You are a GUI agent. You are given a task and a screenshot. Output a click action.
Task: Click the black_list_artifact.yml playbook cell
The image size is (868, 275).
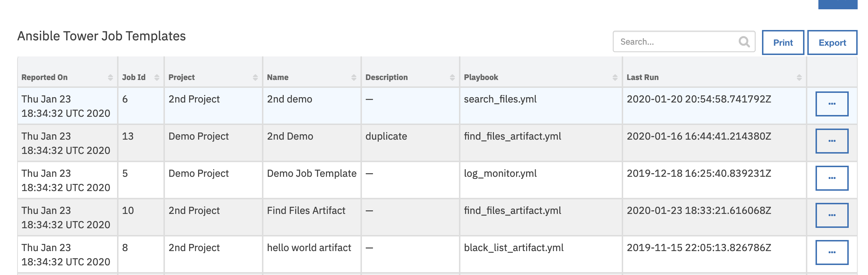coord(541,255)
